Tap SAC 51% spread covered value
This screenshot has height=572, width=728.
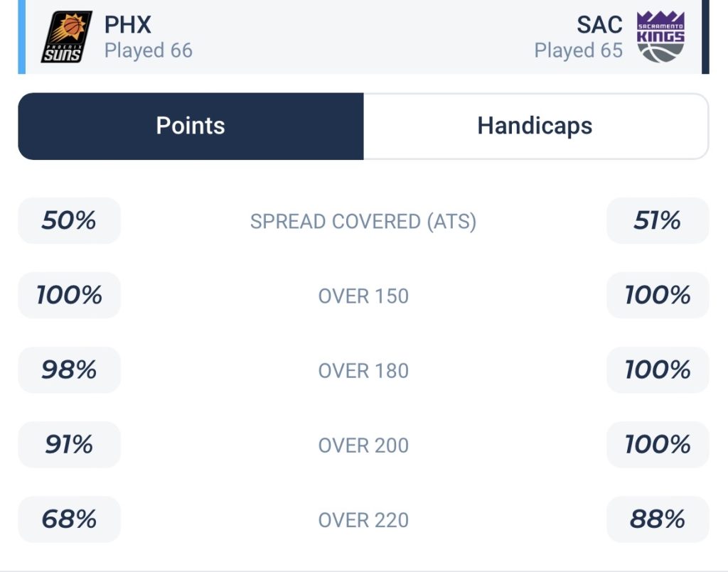[658, 220]
